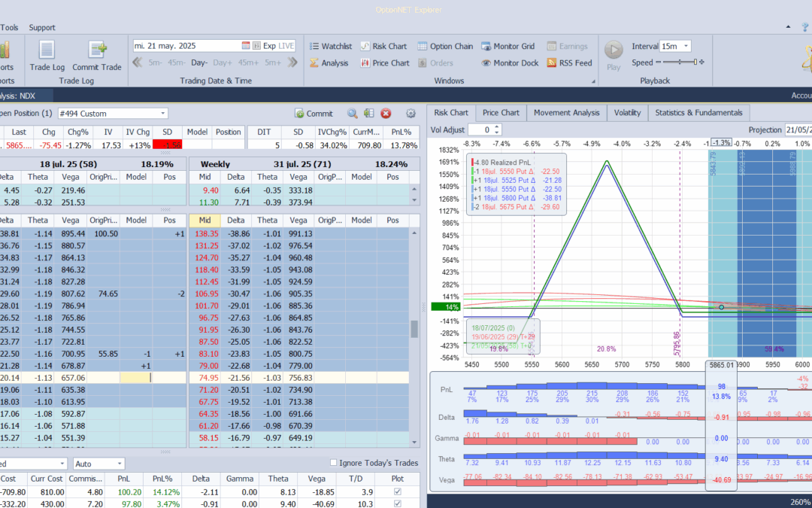
Task: Click the green spreadsheet export icon
Action: (x=368, y=114)
